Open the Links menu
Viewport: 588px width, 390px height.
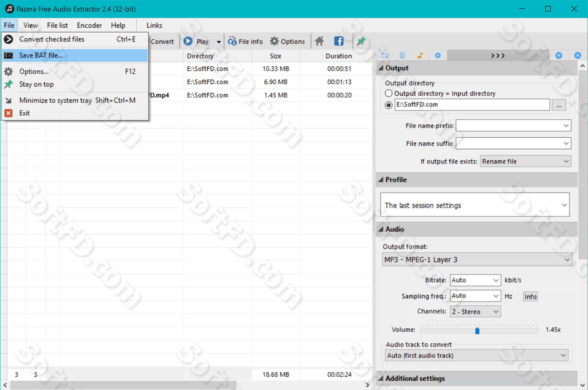click(x=154, y=25)
